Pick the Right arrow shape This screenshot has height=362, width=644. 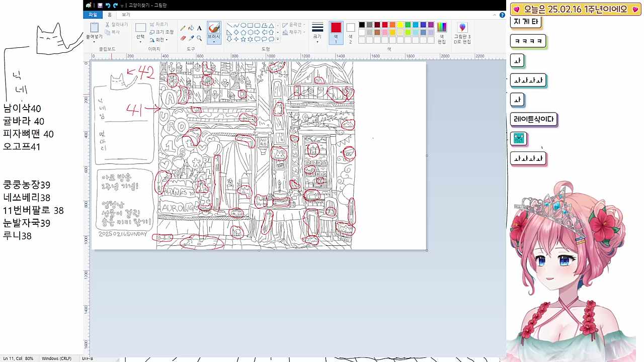tap(258, 32)
